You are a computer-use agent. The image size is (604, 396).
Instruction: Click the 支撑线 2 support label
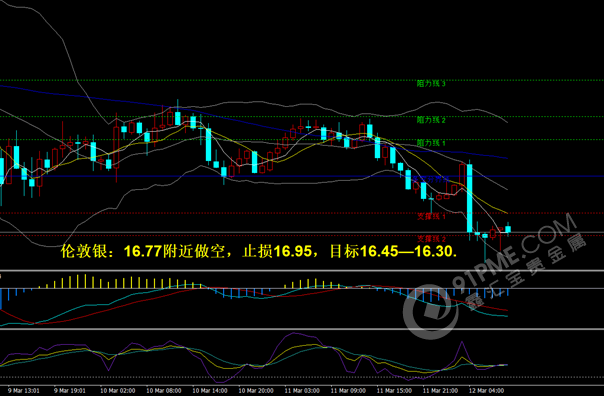point(431,239)
